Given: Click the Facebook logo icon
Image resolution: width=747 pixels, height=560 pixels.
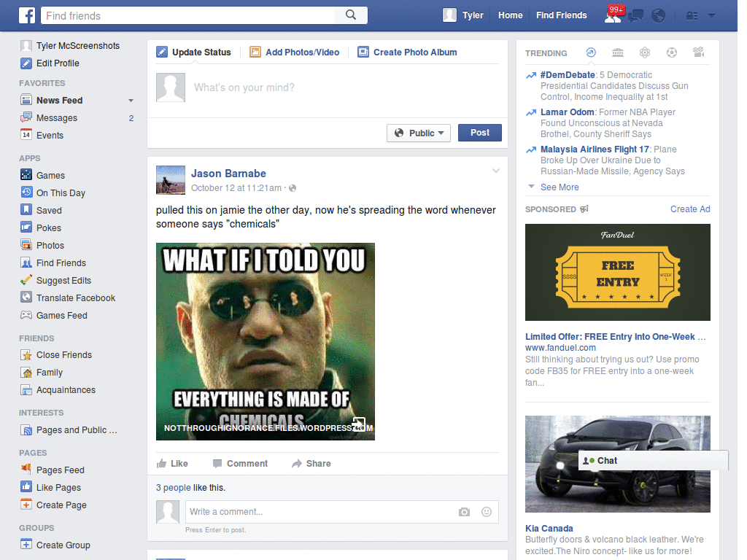Looking at the screenshot, I should tap(27, 15).
